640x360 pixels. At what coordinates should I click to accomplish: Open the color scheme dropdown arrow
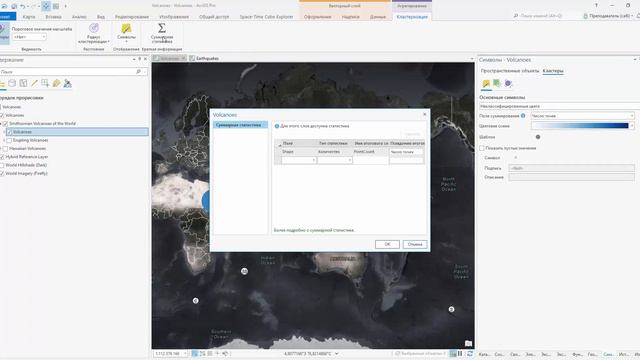coord(632,126)
